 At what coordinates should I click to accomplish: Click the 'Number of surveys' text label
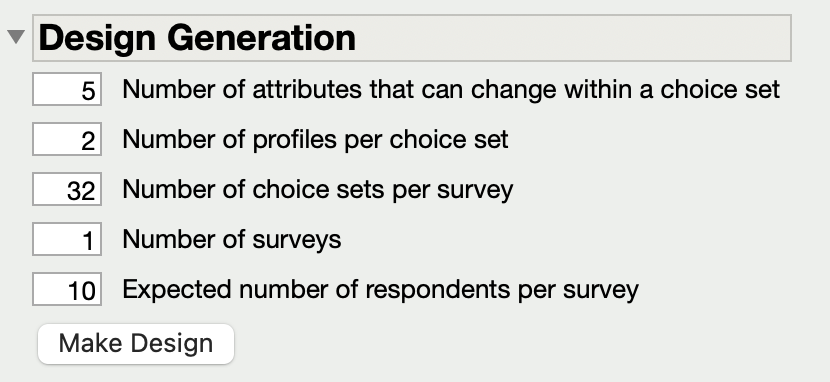click(x=232, y=240)
